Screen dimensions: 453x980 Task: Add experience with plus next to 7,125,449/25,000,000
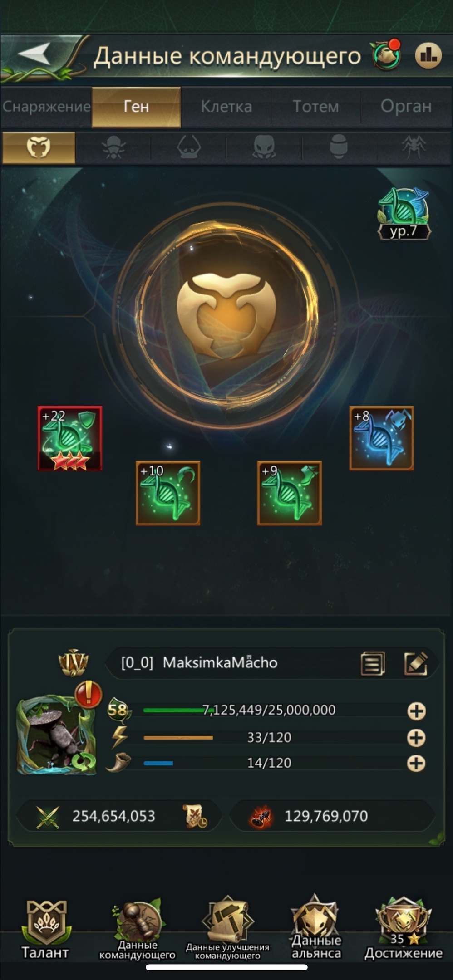(416, 711)
